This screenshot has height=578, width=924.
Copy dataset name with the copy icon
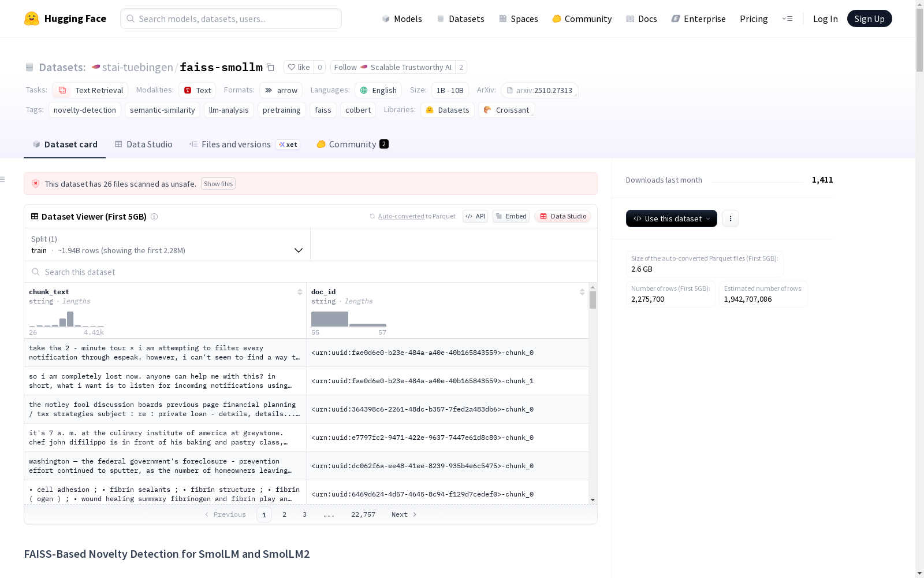tap(270, 67)
